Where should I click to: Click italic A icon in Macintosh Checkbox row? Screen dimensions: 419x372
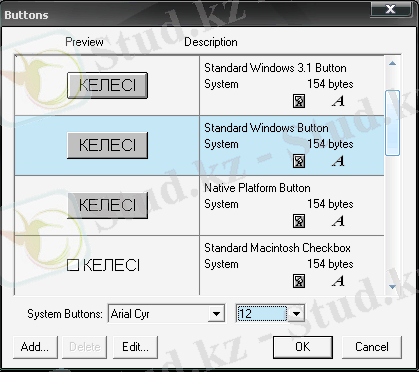tap(338, 281)
